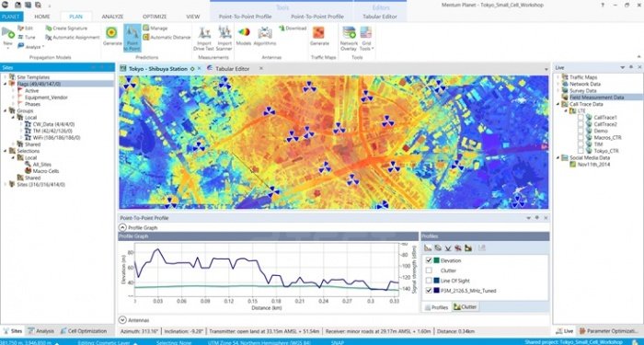Click the Network Overlay tool

click(349, 38)
